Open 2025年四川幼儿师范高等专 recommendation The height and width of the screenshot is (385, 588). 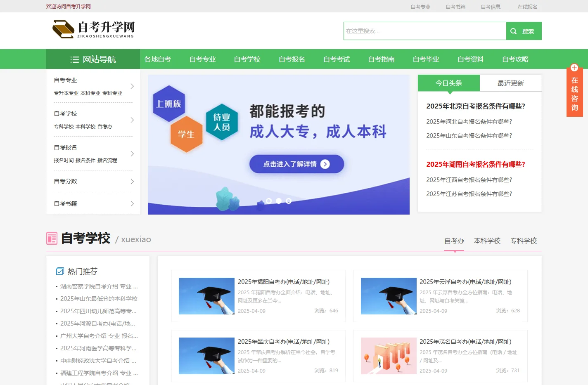98,311
